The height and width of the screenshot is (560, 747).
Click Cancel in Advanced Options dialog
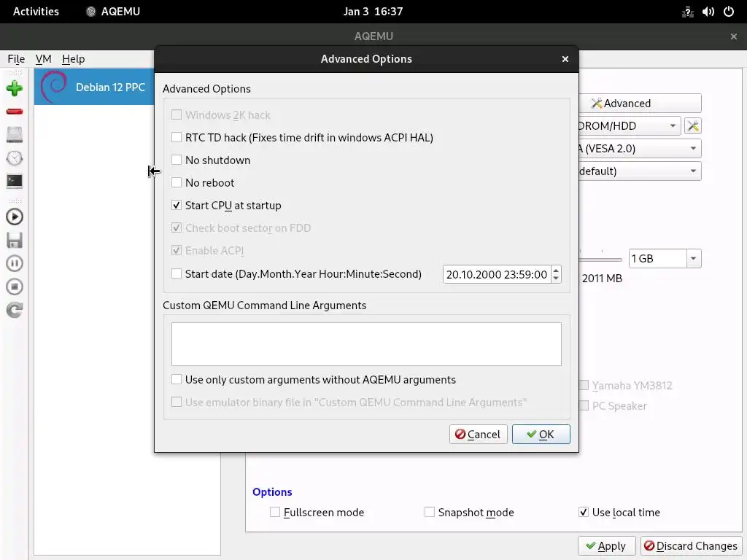click(479, 435)
